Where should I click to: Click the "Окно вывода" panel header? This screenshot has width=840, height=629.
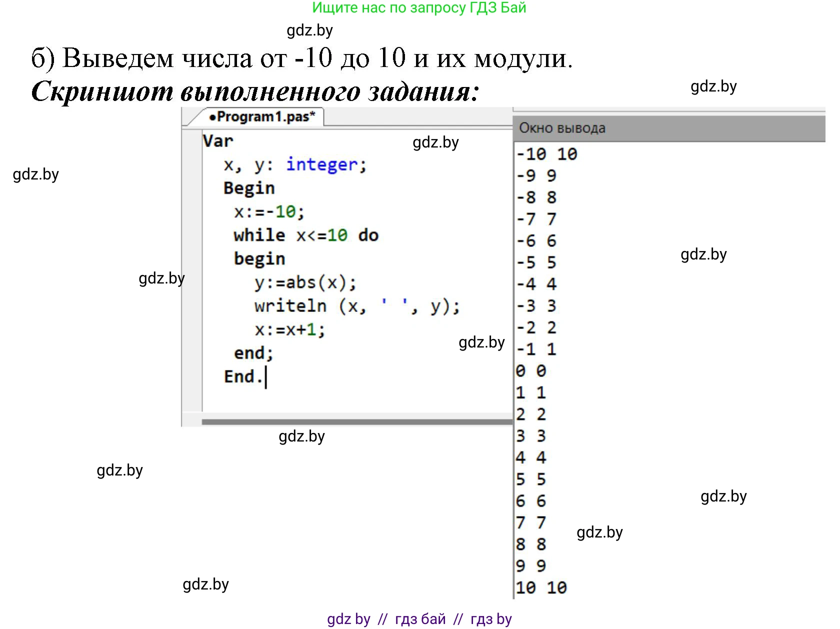562,128
